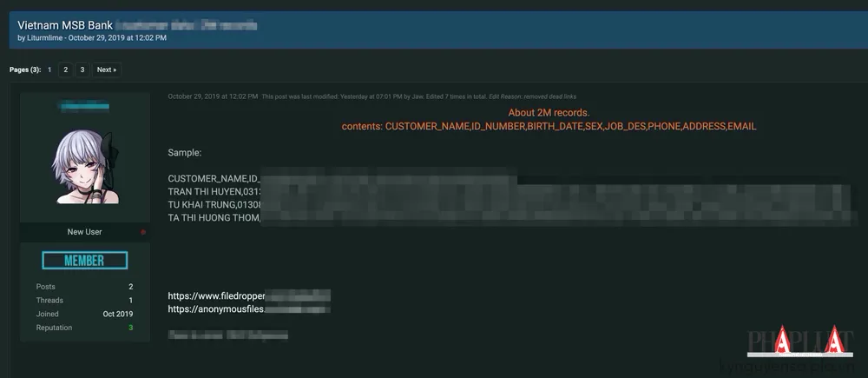The image size is (868, 378).
Task: Click the Next » pagination button
Action: coord(106,70)
